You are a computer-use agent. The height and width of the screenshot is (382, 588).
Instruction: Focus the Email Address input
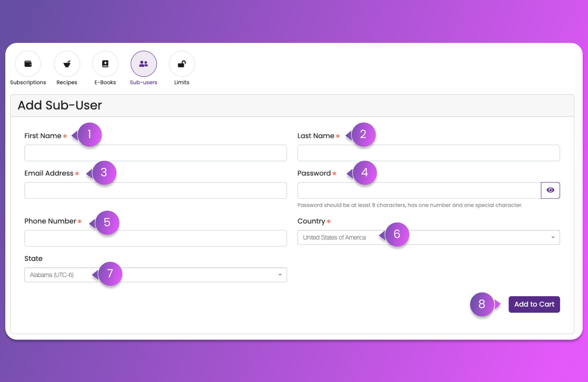[x=156, y=190]
